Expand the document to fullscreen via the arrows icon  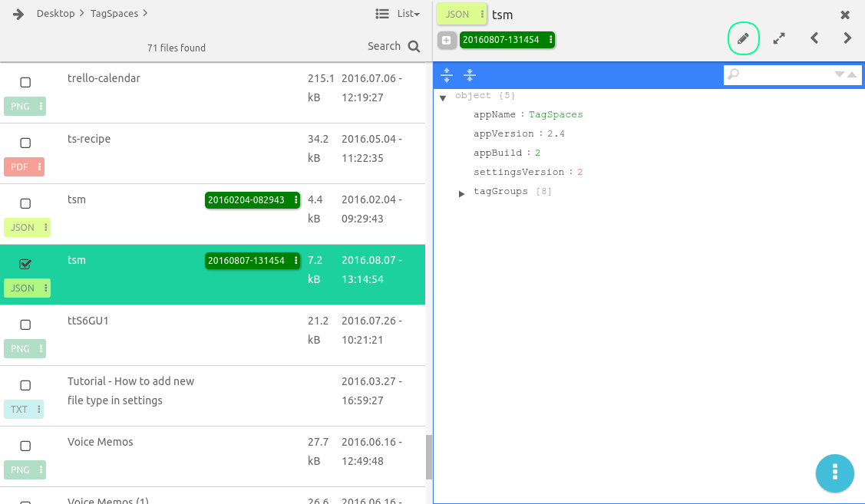pos(779,38)
